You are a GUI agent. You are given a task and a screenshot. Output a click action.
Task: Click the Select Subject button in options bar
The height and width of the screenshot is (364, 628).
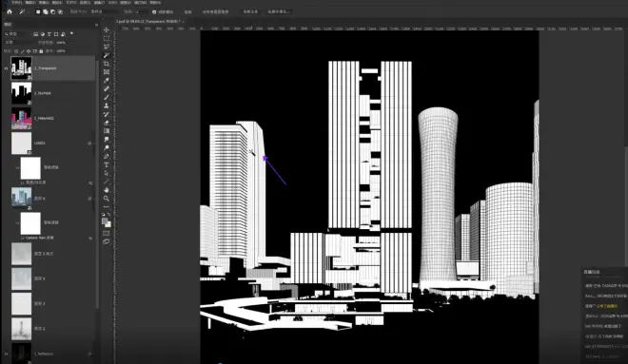(x=250, y=12)
